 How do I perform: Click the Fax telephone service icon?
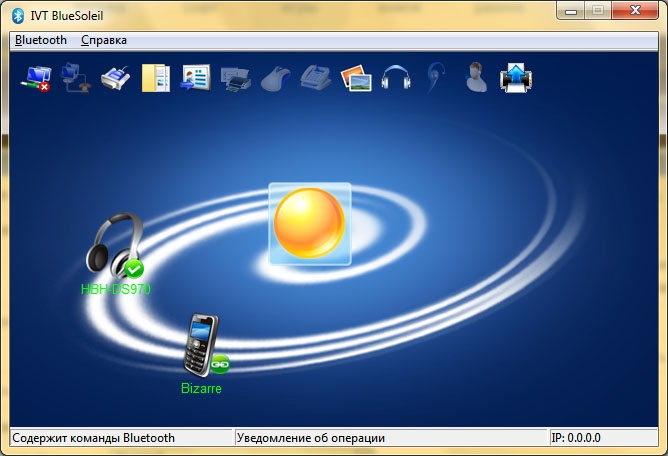tap(315, 77)
